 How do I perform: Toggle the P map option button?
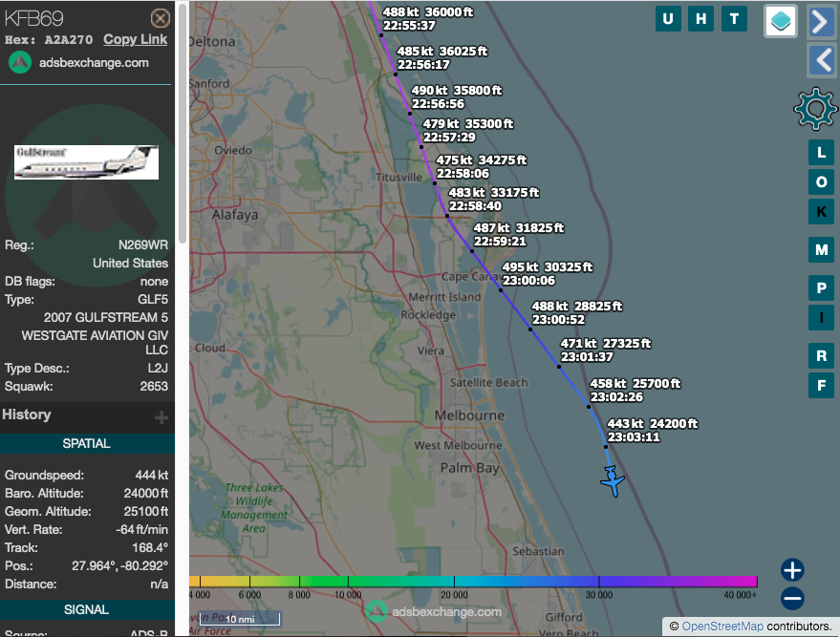pos(821,288)
